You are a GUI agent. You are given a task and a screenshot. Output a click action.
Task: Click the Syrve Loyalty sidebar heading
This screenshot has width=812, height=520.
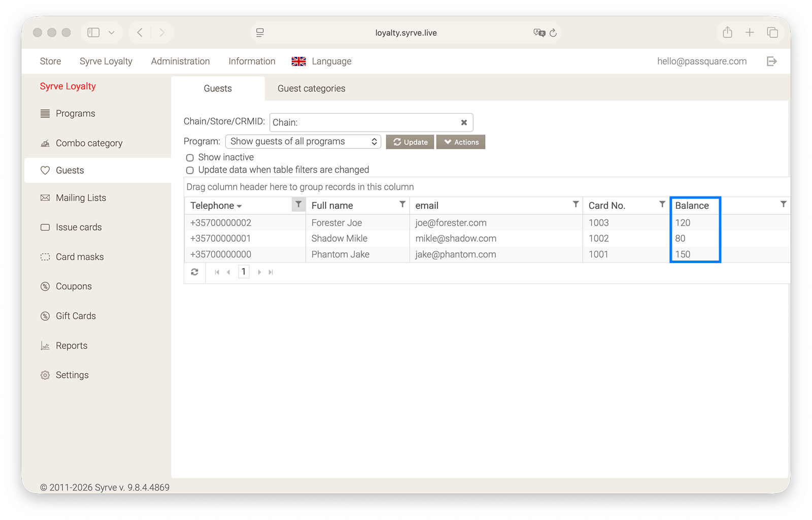coord(68,86)
